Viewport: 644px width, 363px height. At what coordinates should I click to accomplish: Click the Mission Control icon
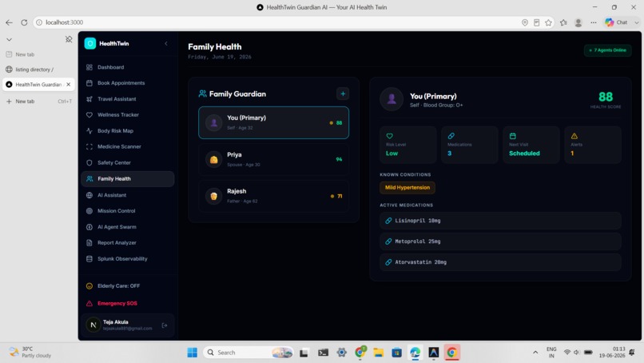(89, 211)
